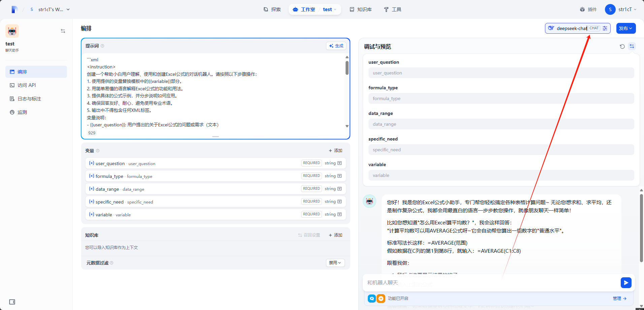The height and width of the screenshot is (310, 644).
Task: Click the Dify logo in top-left
Action: pyautogui.click(x=14, y=9)
